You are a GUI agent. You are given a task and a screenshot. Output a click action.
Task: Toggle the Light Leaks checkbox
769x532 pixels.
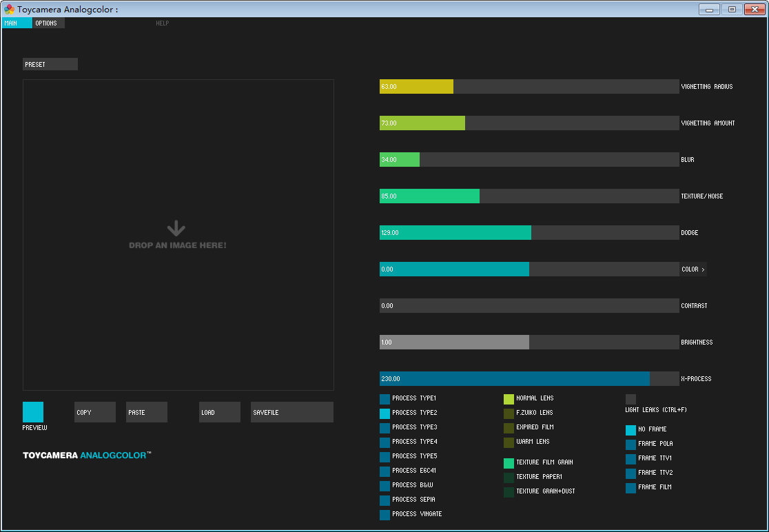[x=630, y=399]
